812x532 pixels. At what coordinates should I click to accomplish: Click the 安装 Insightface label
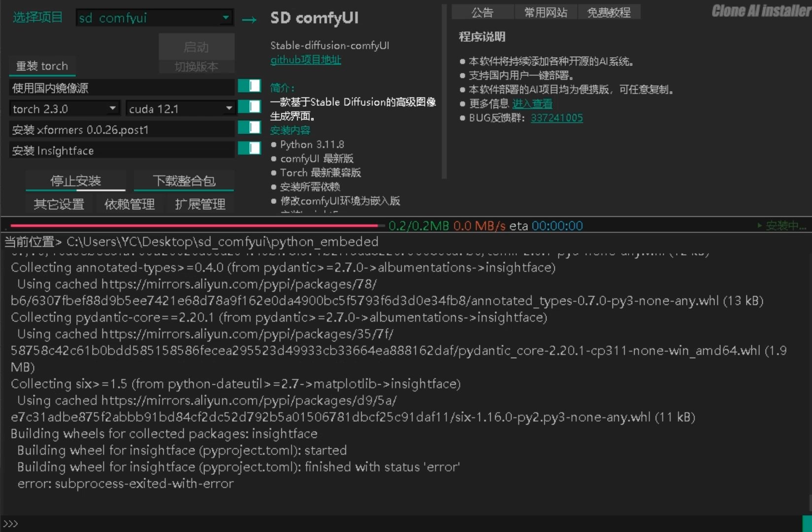pos(122,150)
